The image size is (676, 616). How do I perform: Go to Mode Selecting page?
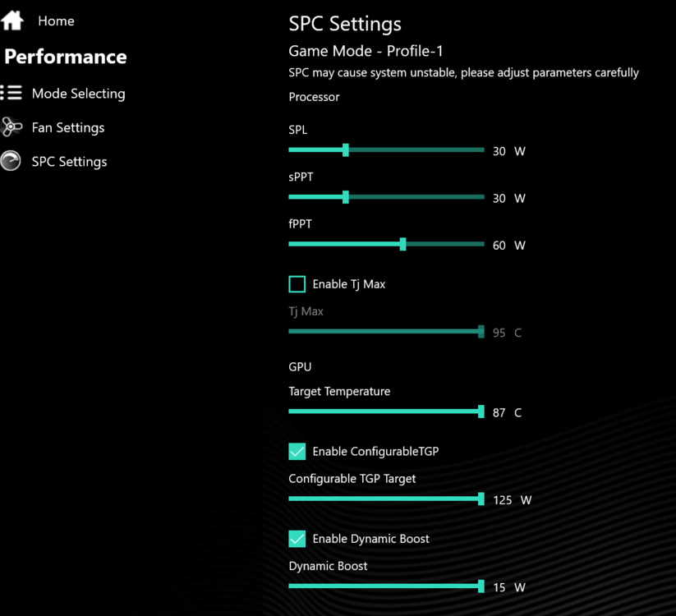click(78, 94)
